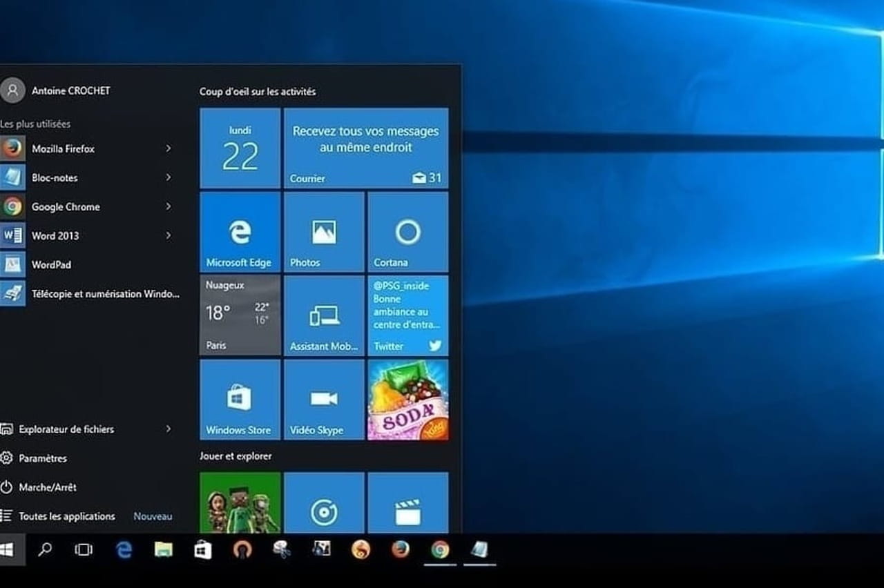The image size is (884, 588).
Task: Open File Explorer folder icon in taskbar
Action: pos(164,549)
